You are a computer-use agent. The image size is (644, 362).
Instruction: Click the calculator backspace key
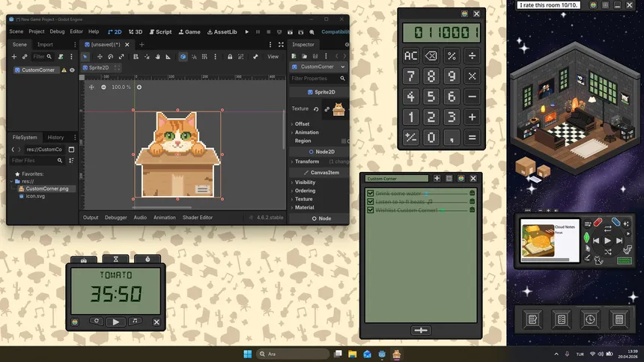tap(431, 56)
